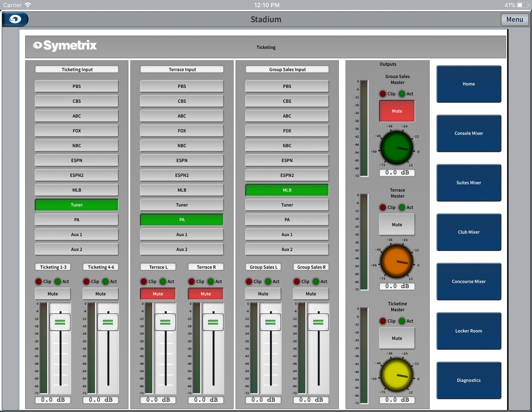Click the Group Sales L fader handle
The height and width of the screenshot is (412, 532).
click(270, 322)
